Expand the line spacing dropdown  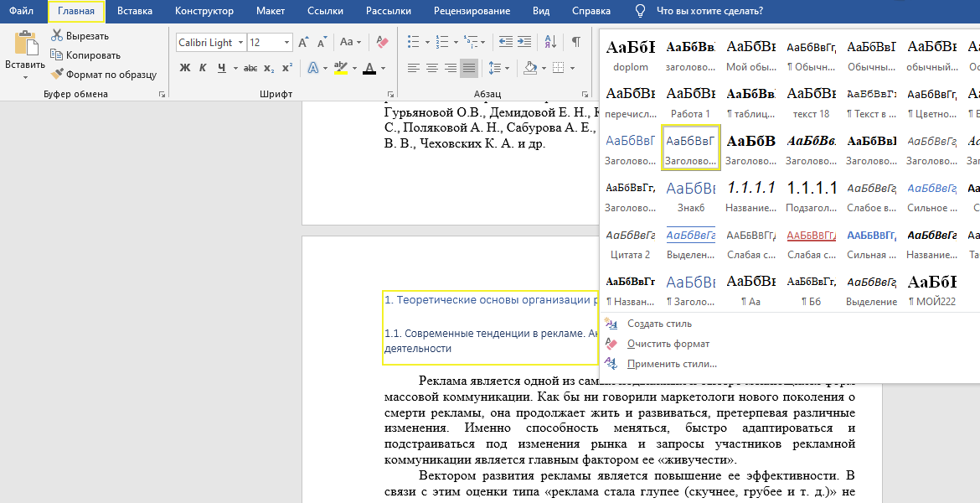click(x=508, y=68)
